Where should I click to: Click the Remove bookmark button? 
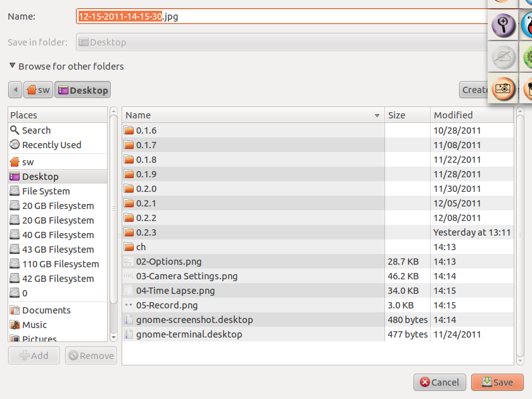tap(91, 355)
